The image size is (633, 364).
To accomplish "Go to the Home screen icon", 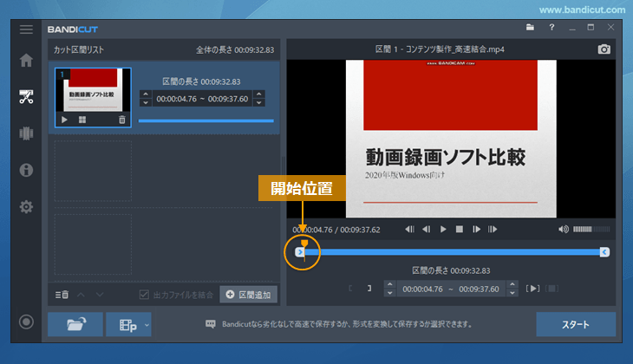I will pyautogui.click(x=26, y=61).
